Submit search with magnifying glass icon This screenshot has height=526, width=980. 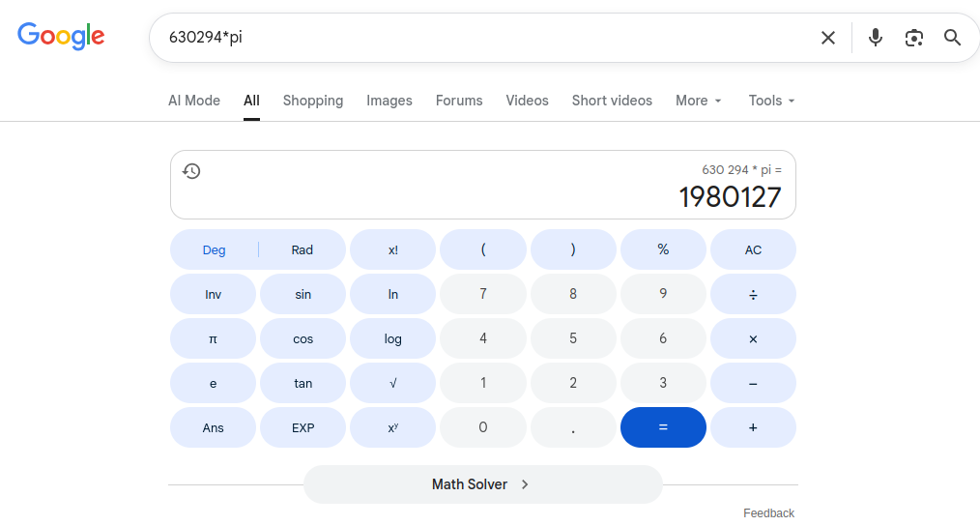[952, 38]
